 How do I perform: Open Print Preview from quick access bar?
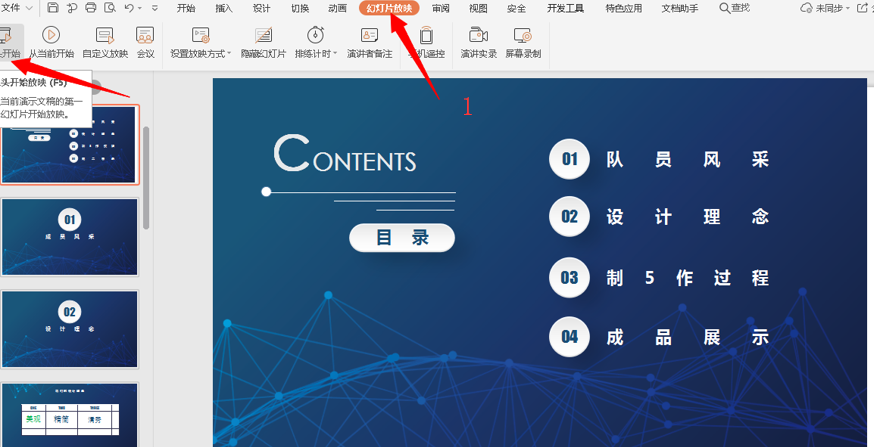pyautogui.click(x=110, y=8)
